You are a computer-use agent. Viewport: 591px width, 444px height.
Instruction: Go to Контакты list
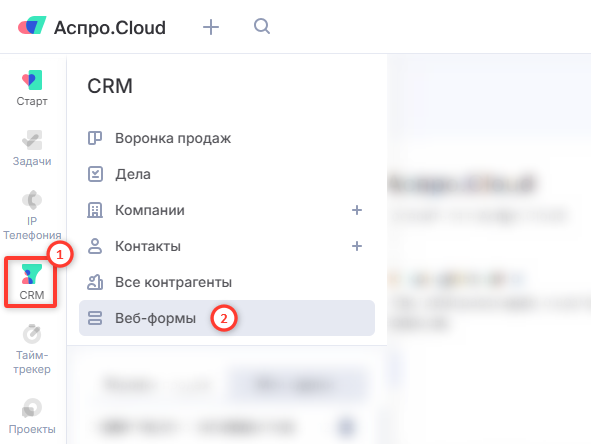pyautogui.click(x=148, y=246)
